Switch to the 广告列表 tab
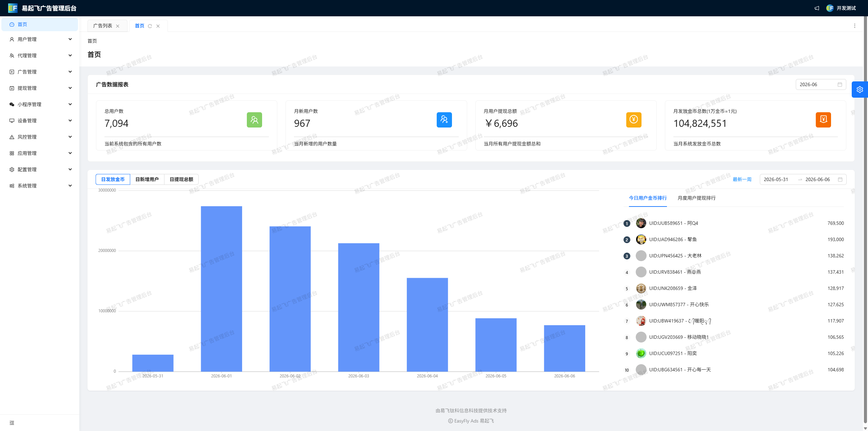This screenshot has width=868, height=431. [x=103, y=26]
